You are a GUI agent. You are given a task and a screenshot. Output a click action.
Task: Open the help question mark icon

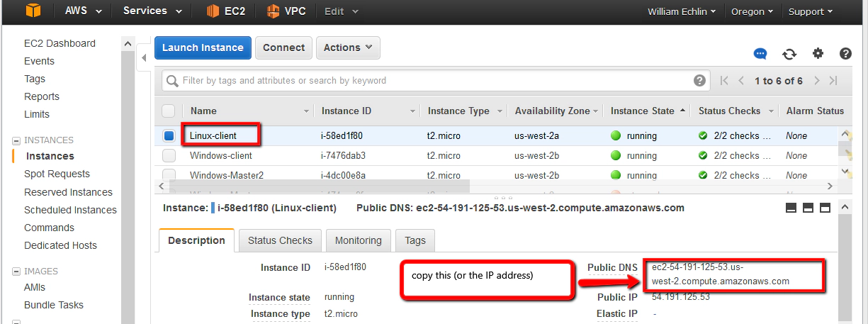845,54
